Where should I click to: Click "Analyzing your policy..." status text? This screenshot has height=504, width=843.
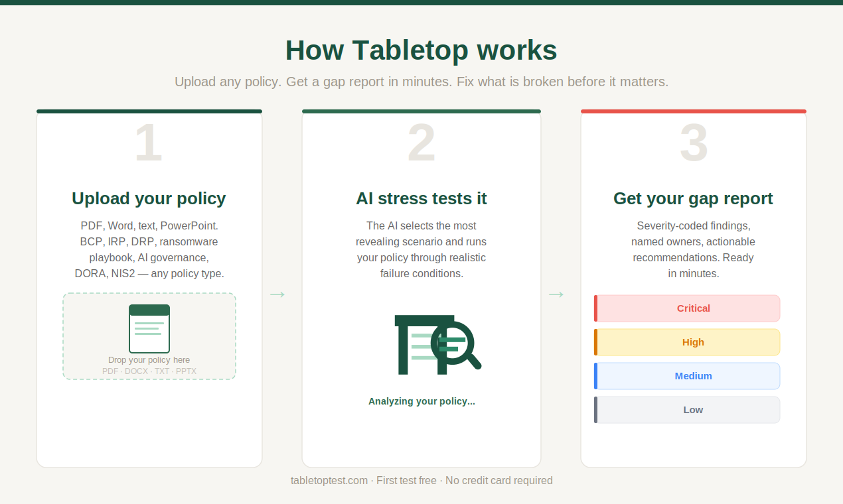421,401
